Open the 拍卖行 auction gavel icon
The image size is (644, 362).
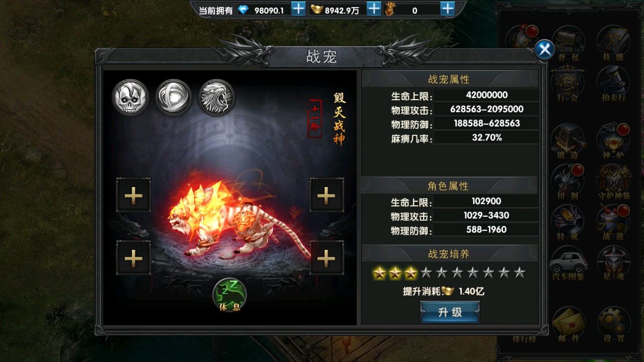point(613,83)
